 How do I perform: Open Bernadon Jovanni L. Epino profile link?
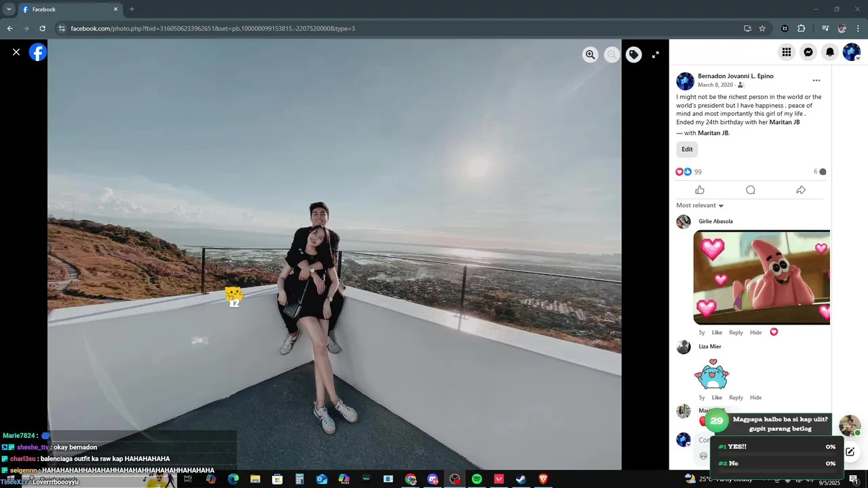click(x=736, y=76)
